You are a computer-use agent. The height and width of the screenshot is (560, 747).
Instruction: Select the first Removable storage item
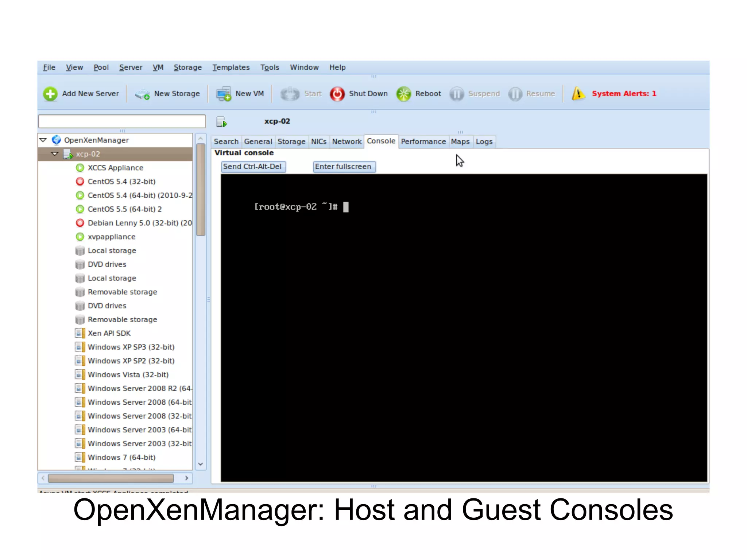(x=122, y=292)
